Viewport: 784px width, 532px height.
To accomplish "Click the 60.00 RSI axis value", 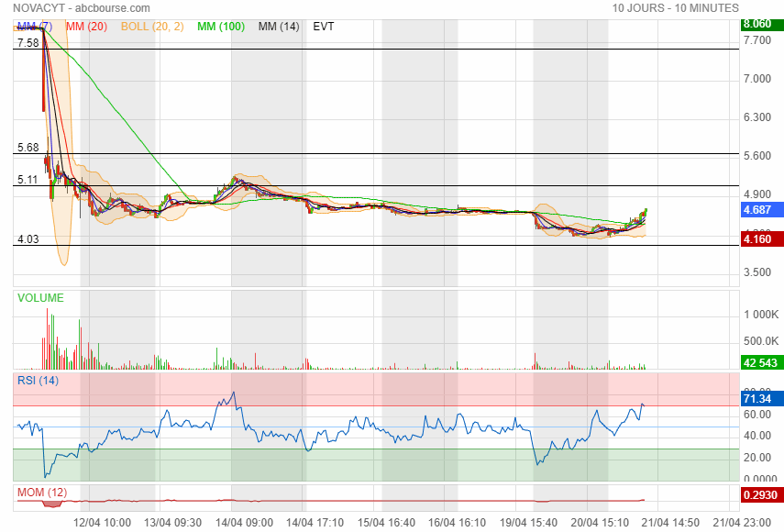I will 757,414.
